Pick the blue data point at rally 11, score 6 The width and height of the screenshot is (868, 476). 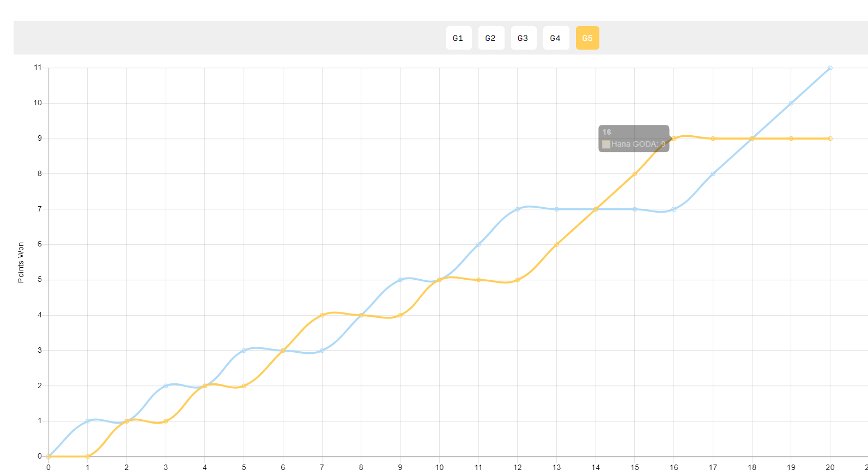click(x=478, y=244)
